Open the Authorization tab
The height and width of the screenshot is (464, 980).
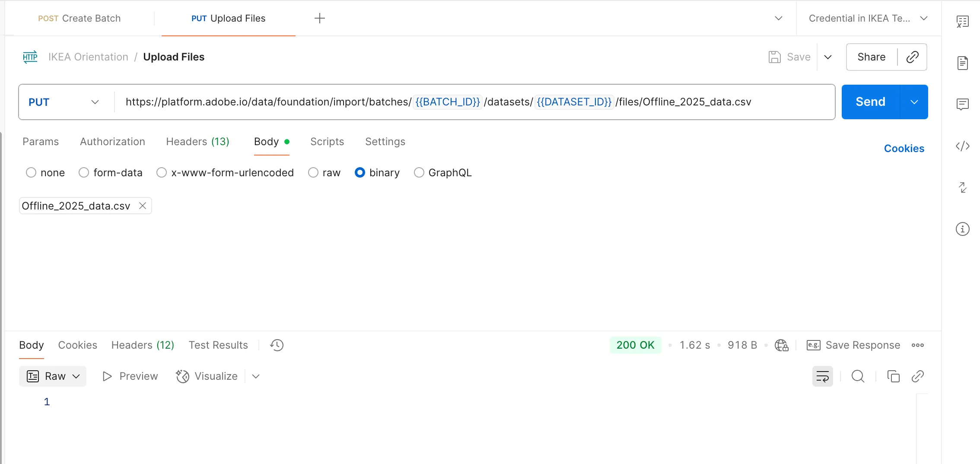click(x=112, y=142)
